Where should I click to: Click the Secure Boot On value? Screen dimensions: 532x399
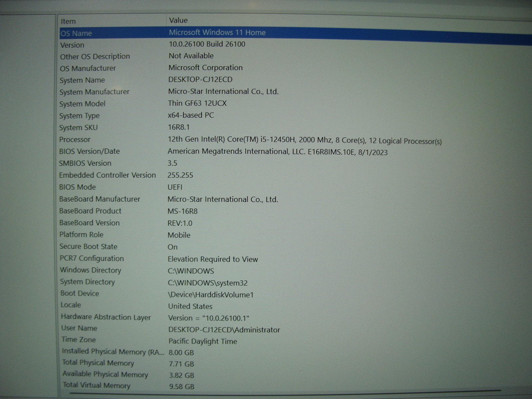[x=173, y=247]
